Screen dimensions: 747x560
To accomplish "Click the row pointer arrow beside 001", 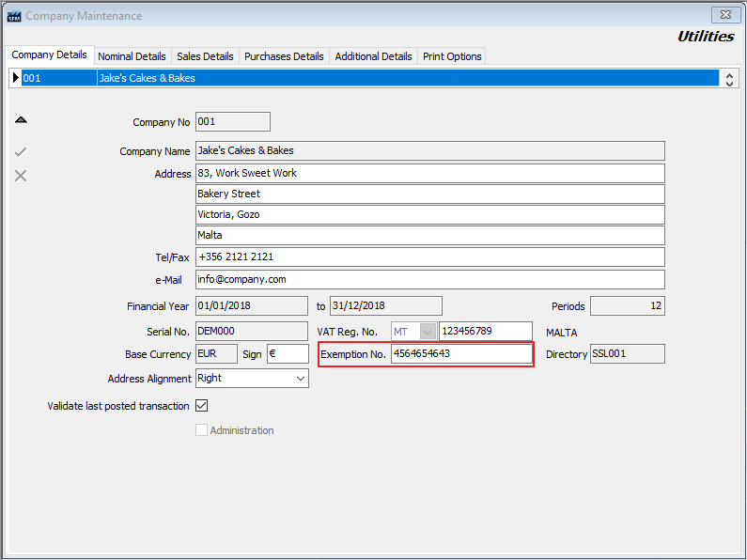I will pyautogui.click(x=16, y=78).
